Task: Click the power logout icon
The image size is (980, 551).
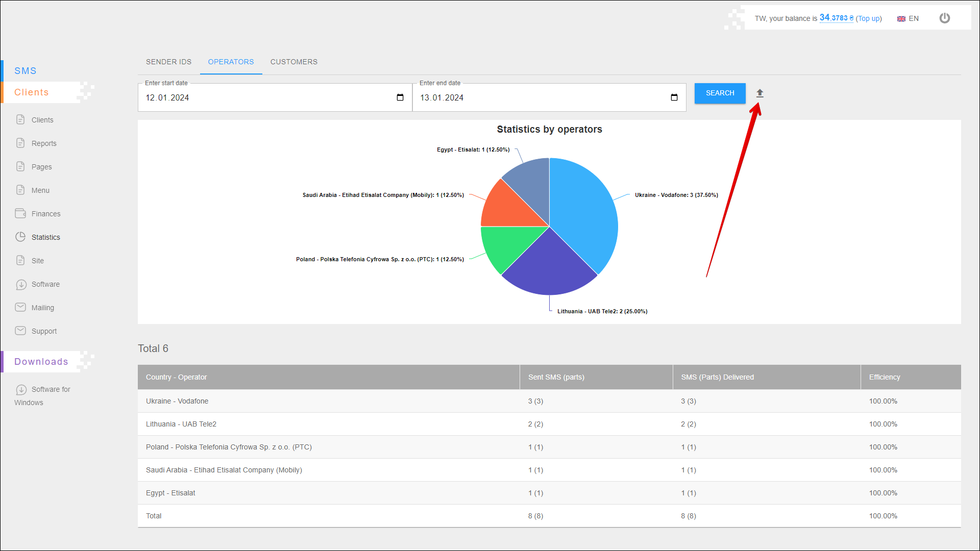Action: coord(944,18)
